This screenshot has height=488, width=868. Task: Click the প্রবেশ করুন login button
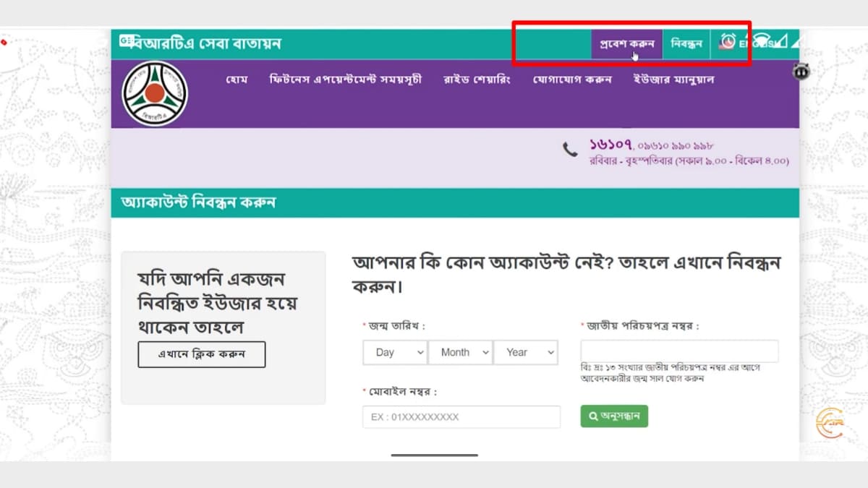pyautogui.click(x=626, y=43)
